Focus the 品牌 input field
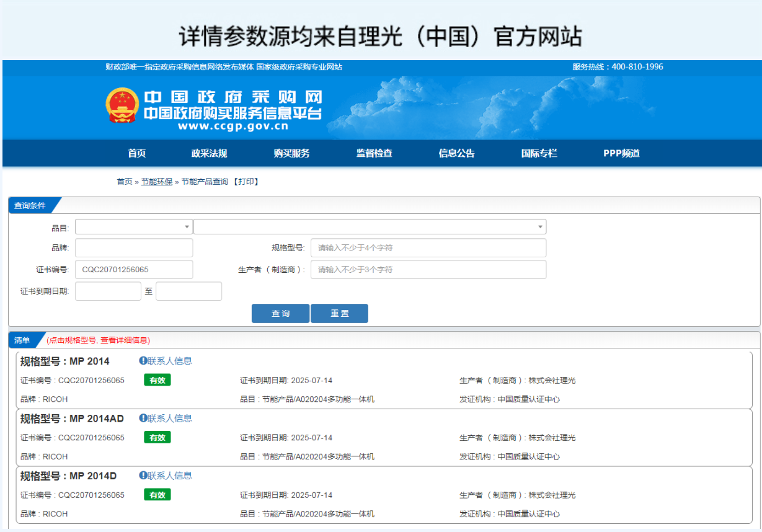 [x=134, y=247]
